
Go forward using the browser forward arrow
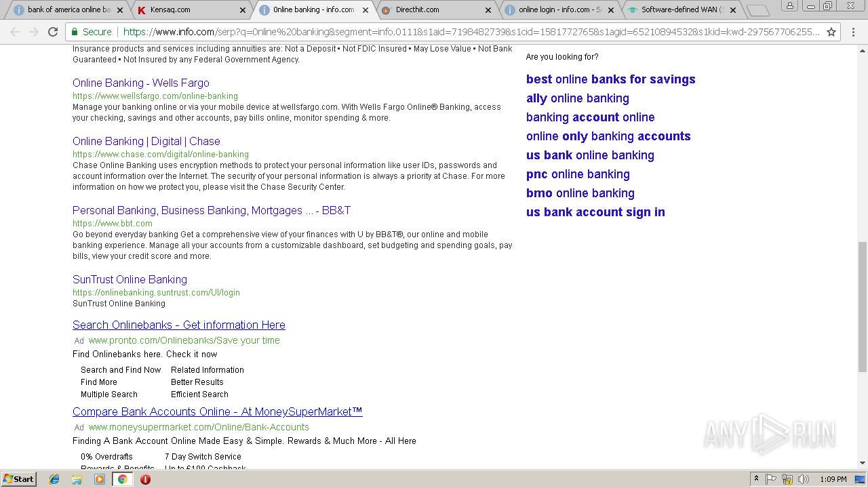click(x=34, y=32)
